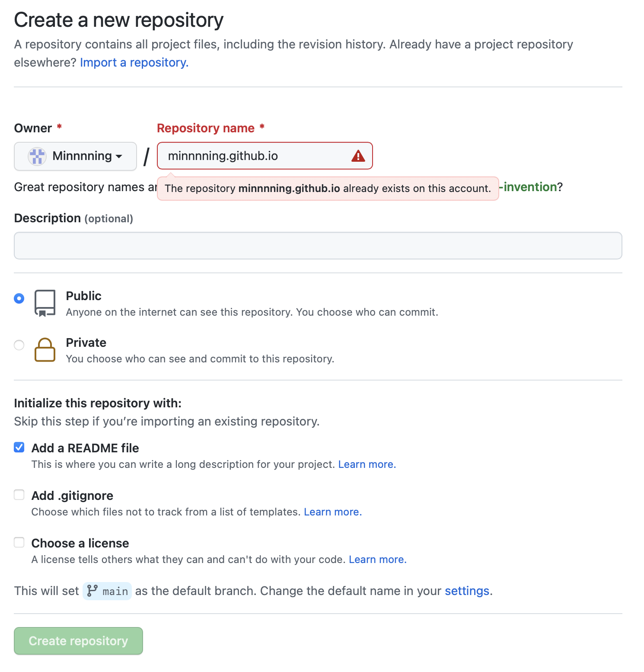Open Learn more link for license
The width and height of the screenshot is (644, 672).
[377, 560]
